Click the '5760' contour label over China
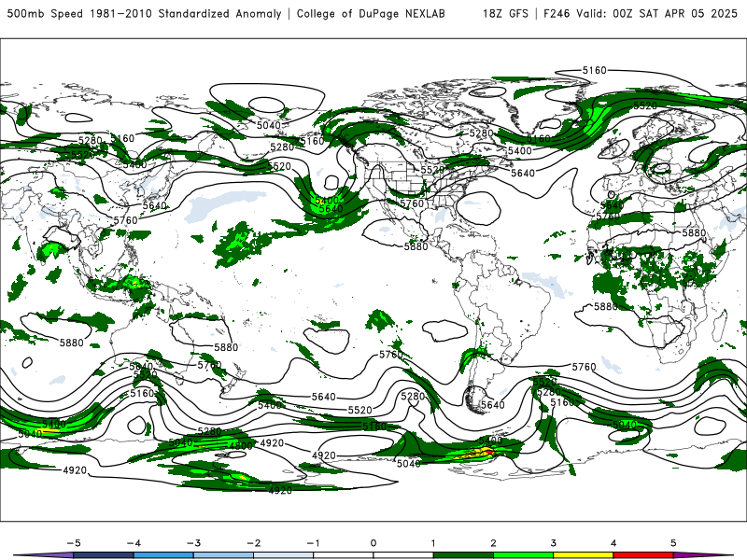The height and width of the screenshot is (560, 747). click(x=125, y=220)
